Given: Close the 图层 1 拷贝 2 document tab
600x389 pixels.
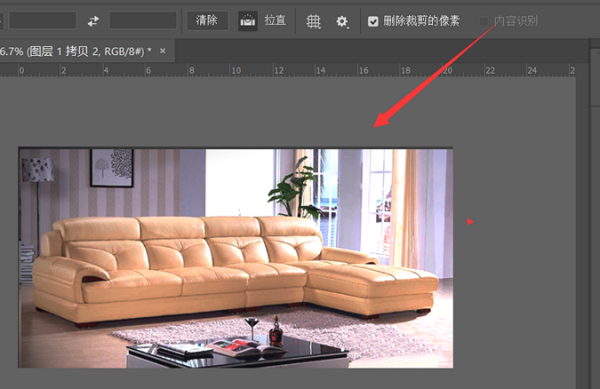Looking at the screenshot, I should tap(163, 50).
